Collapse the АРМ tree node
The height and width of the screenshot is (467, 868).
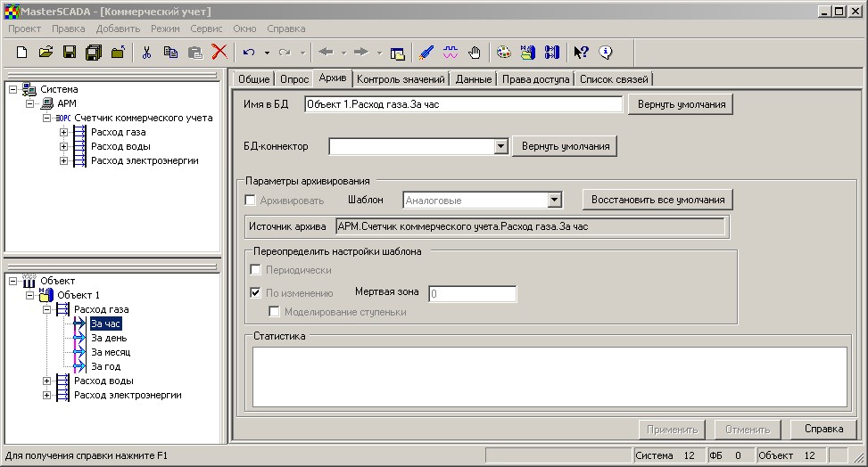click(30, 103)
